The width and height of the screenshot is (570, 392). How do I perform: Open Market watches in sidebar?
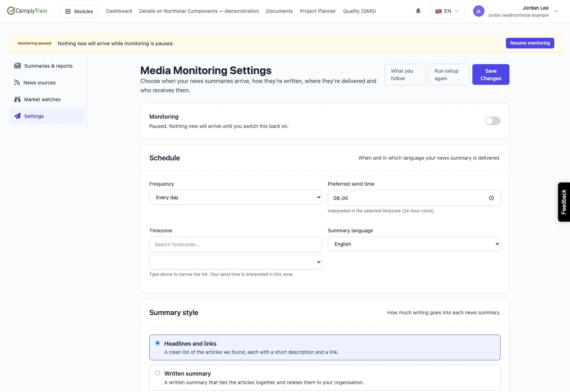pos(47,99)
